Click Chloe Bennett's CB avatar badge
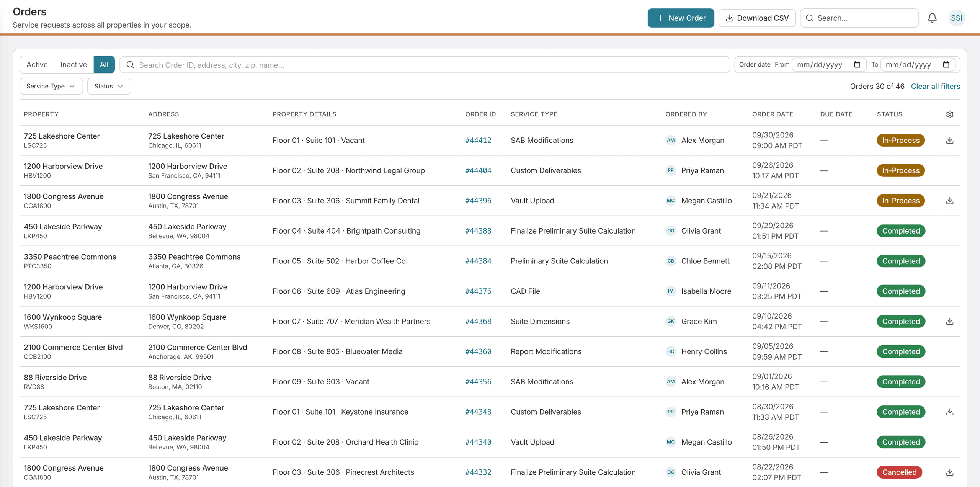Image resolution: width=980 pixels, height=487 pixels. point(671,261)
